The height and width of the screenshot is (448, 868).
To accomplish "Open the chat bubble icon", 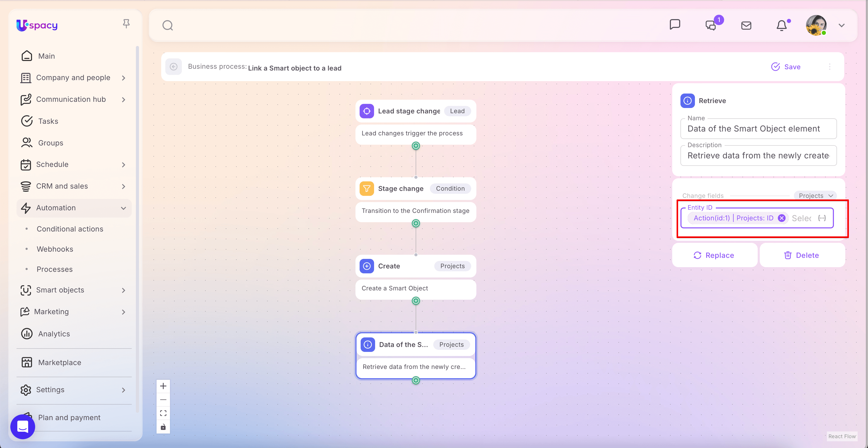I will [675, 25].
